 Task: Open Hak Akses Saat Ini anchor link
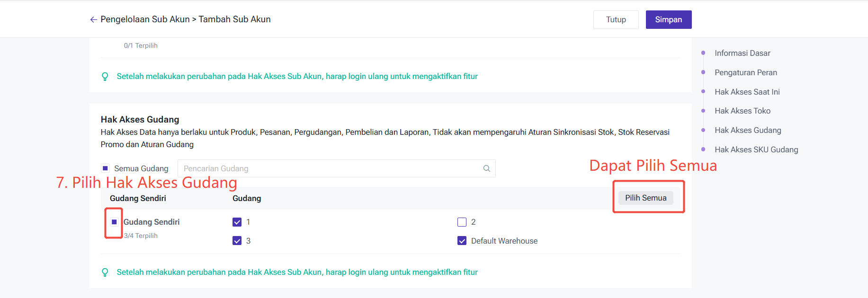747,92
